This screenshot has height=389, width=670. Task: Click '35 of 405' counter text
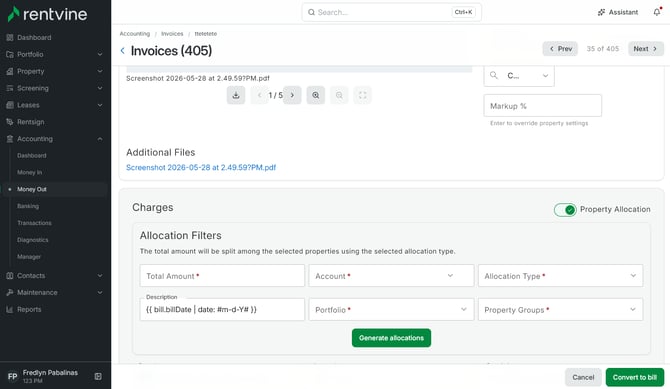coord(602,49)
